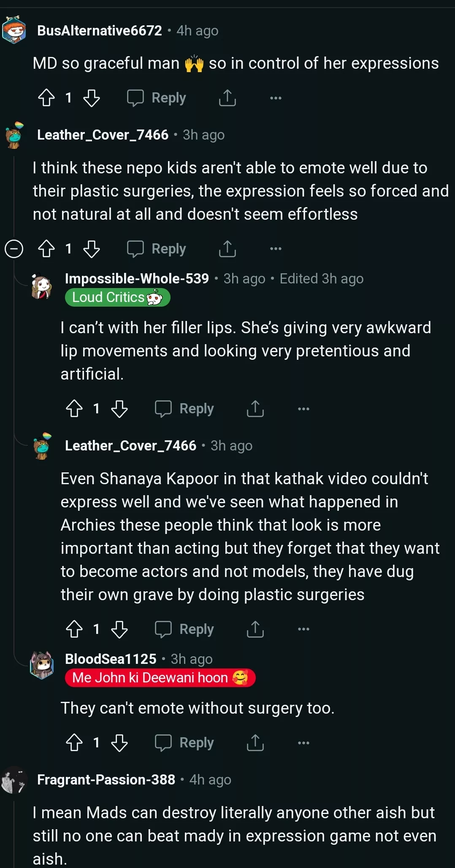This screenshot has width=455, height=868.
Task: Open more options on Shanaya Kapoor comment
Action: [x=303, y=629]
